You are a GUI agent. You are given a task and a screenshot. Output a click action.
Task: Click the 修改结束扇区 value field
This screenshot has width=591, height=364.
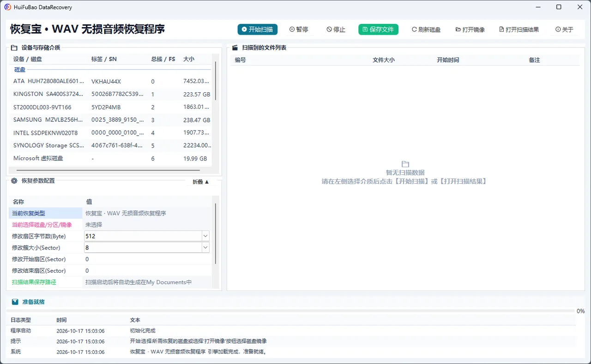tap(148, 271)
